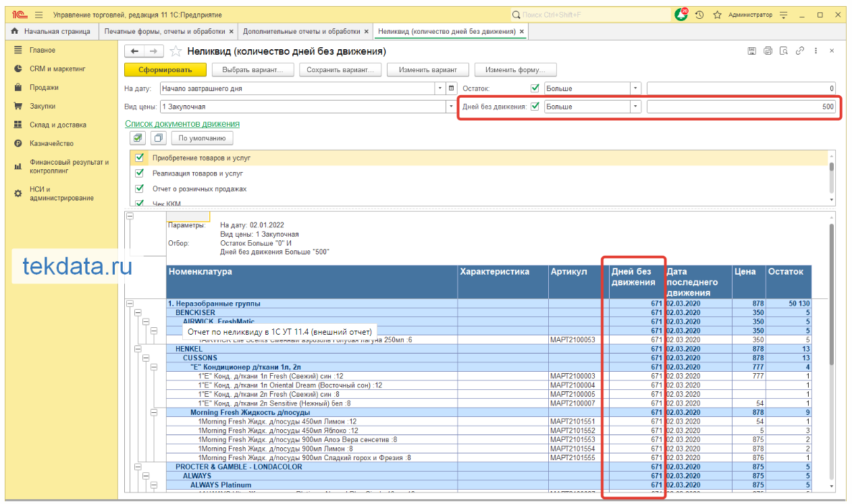Image resolution: width=852 pixels, height=504 pixels.
Task: Collapse the PROCTER & GAMBLE - LONDACOLOR group
Action: (x=138, y=467)
